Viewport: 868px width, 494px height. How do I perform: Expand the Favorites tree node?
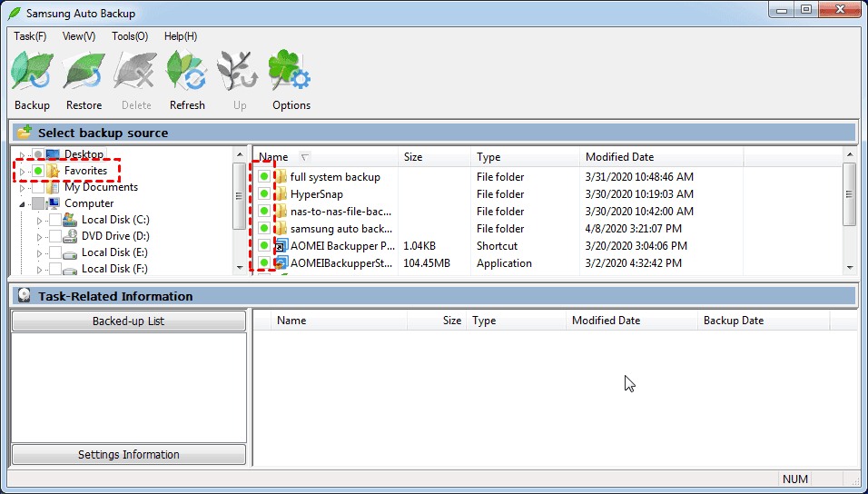[22, 172]
